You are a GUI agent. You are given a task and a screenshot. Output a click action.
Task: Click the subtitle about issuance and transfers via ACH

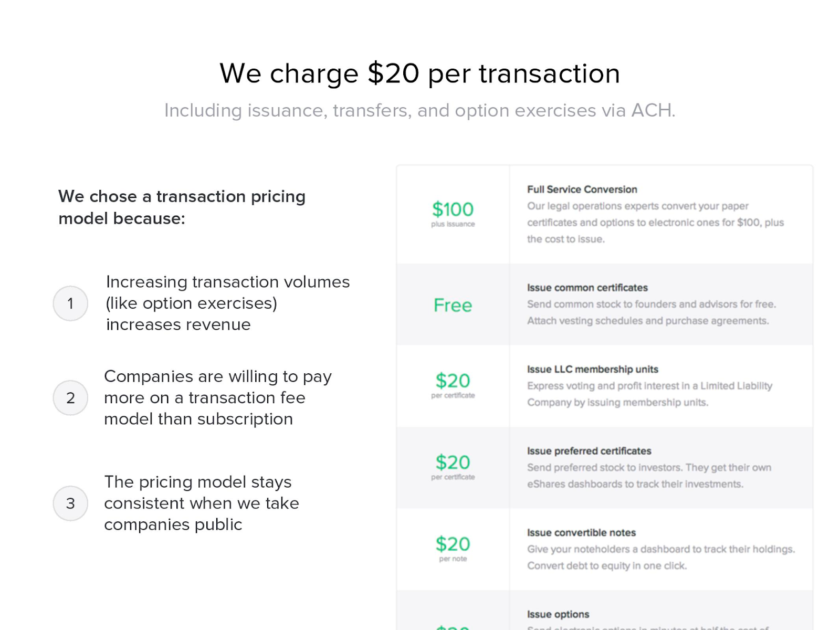coord(420,110)
